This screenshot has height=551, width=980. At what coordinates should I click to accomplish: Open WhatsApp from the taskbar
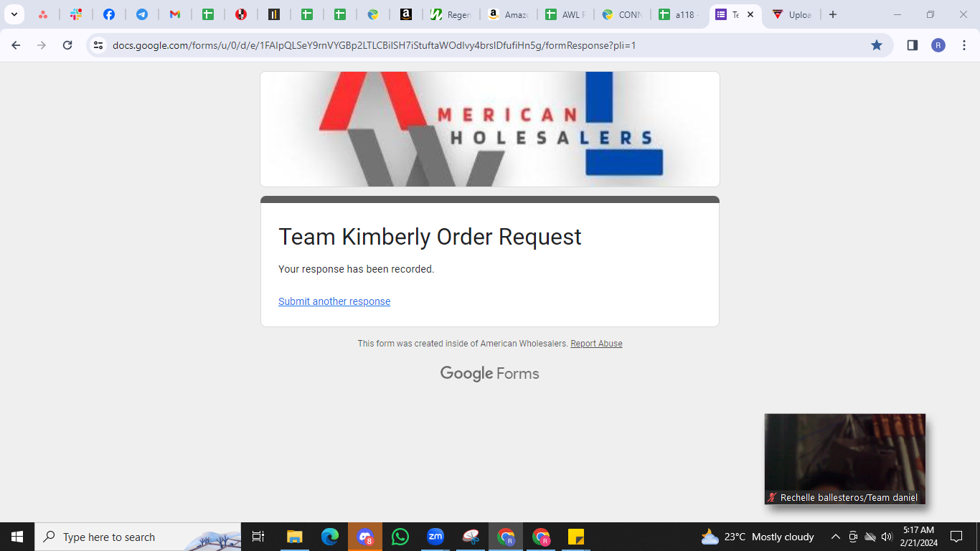pyautogui.click(x=400, y=537)
